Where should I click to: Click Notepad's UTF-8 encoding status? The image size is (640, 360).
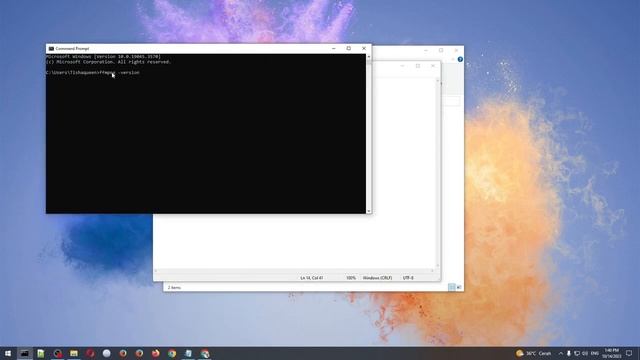point(408,278)
